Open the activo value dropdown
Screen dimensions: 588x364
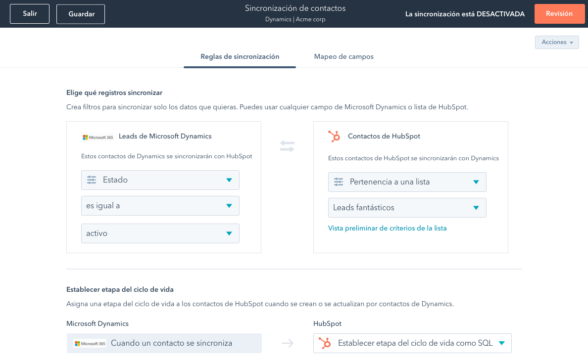pos(160,233)
